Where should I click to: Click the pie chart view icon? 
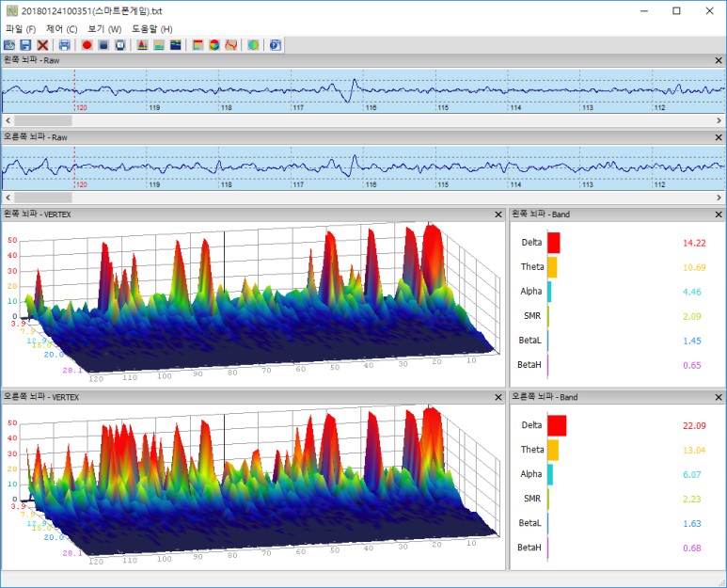click(x=214, y=44)
